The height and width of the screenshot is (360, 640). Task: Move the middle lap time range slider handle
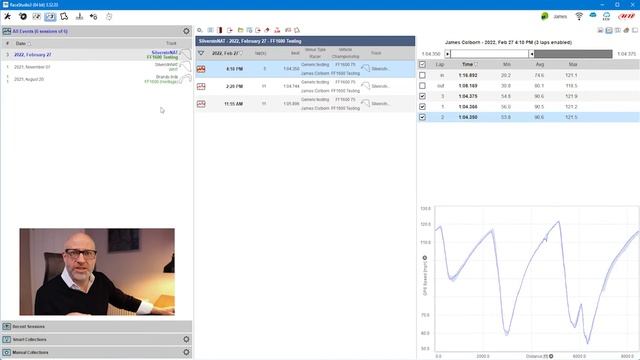click(531, 54)
